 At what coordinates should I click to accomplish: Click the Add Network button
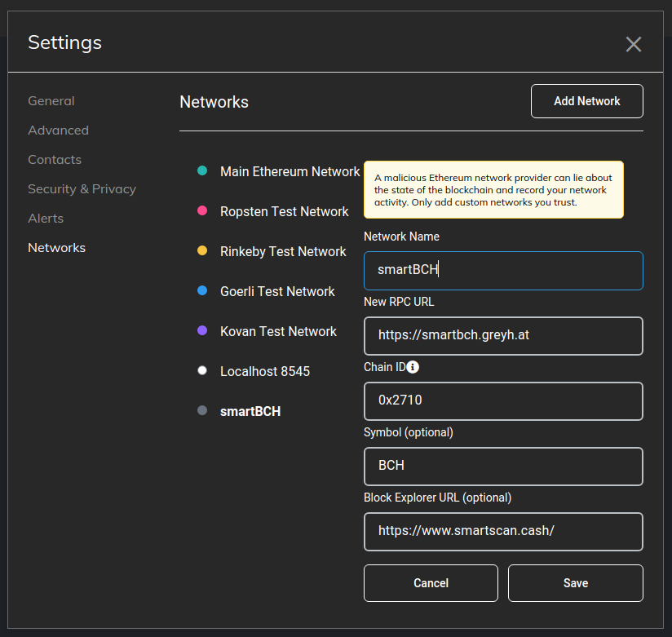[x=586, y=101]
